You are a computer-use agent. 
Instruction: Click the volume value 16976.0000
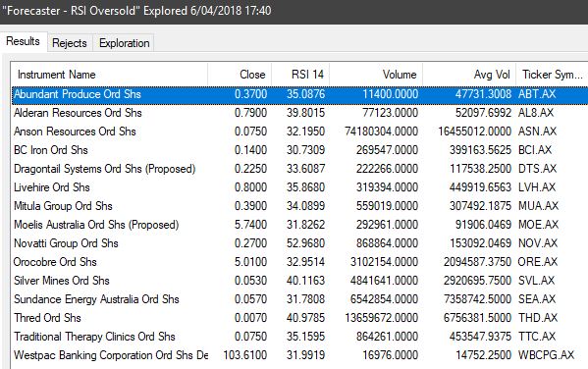click(391, 354)
